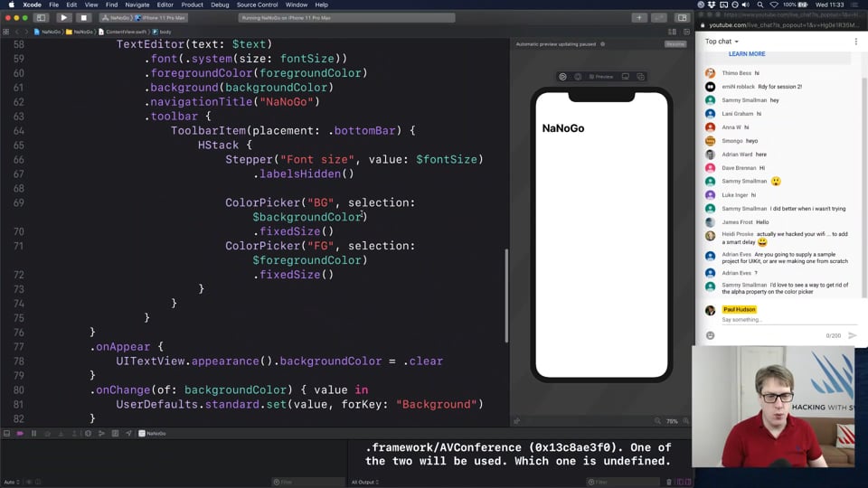Click the console Filter field
Image resolution: width=868 pixels, height=488 pixels.
[623, 482]
